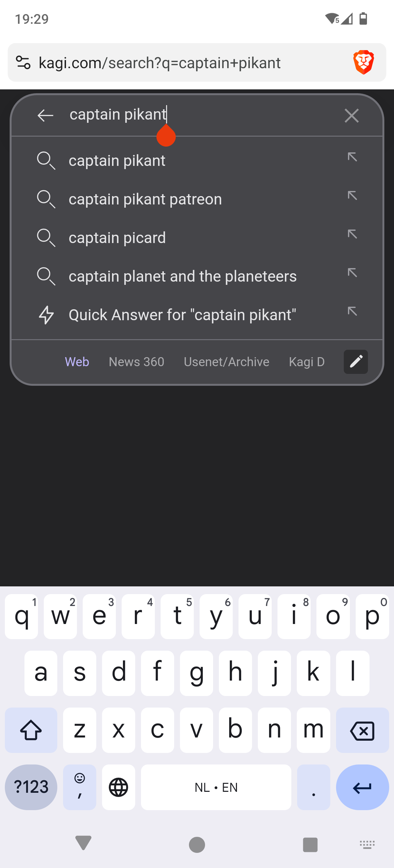Hide keyboard using the keyboard switcher icon

pyautogui.click(x=367, y=845)
